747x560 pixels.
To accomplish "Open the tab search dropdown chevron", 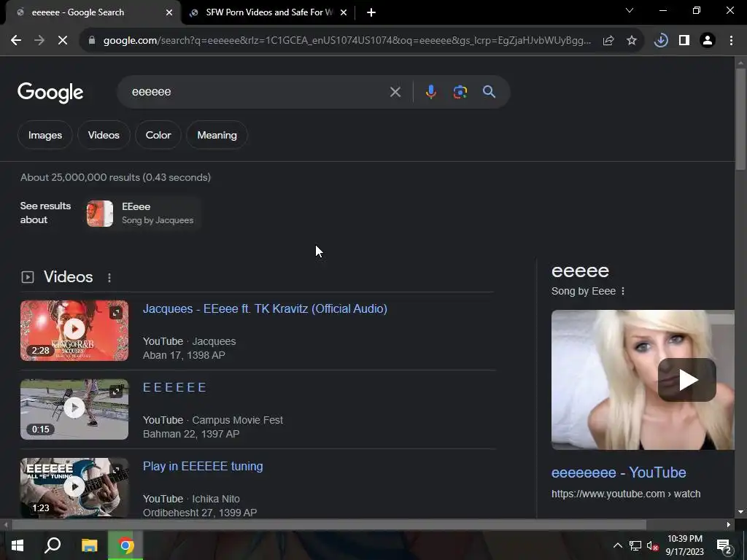I will [x=630, y=10].
